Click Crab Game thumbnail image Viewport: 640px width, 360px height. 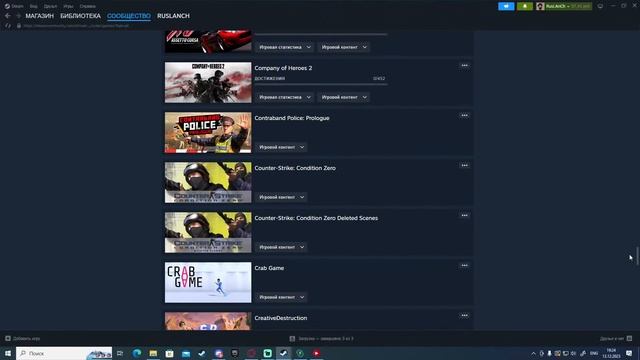208,282
